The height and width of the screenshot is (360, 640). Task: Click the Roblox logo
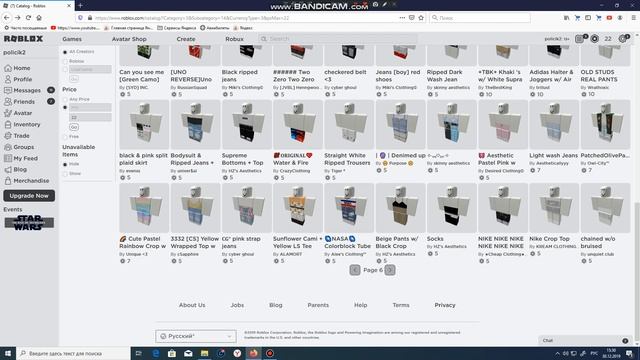(x=23, y=39)
